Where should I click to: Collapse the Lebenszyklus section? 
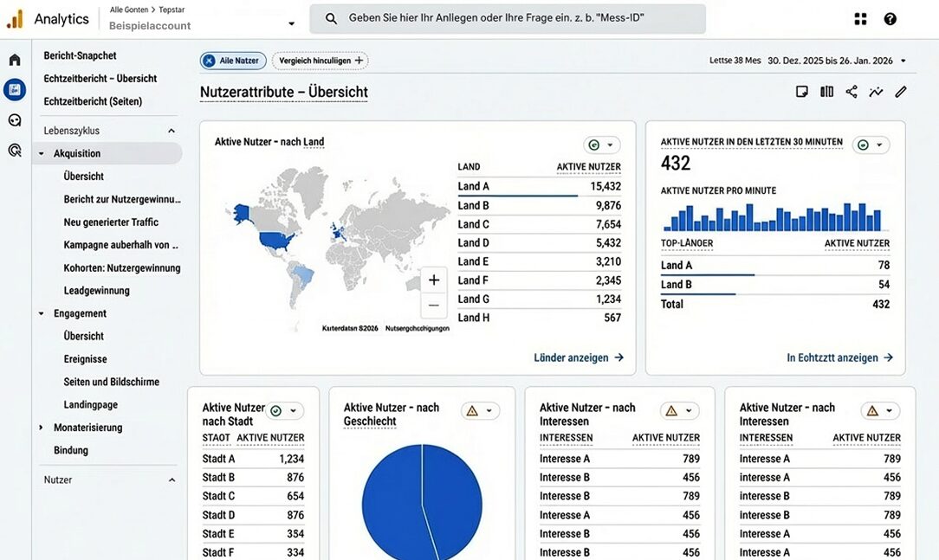(x=172, y=131)
